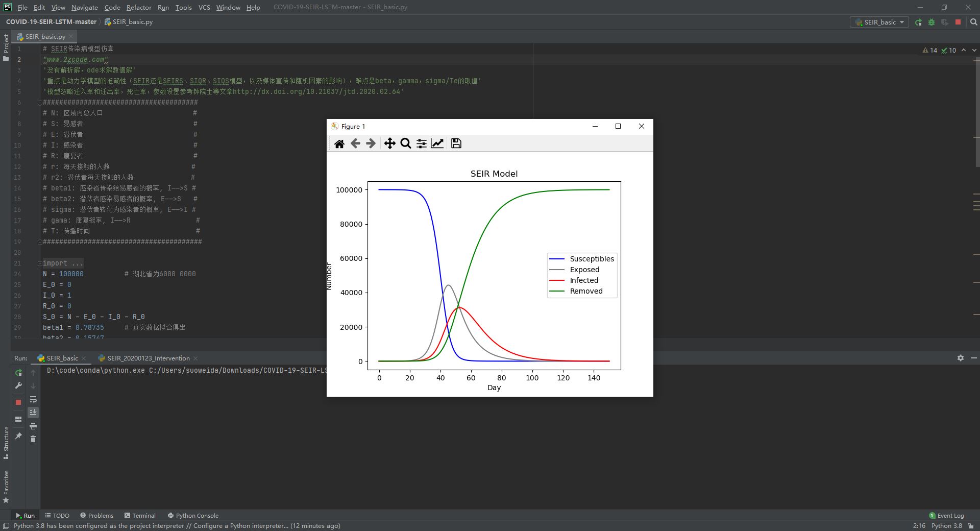Image resolution: width=980 pixels, height=531 pixels.
Task: Close the SEIR_20200123_Intervention run tab
Action: (x=195, y=358)
